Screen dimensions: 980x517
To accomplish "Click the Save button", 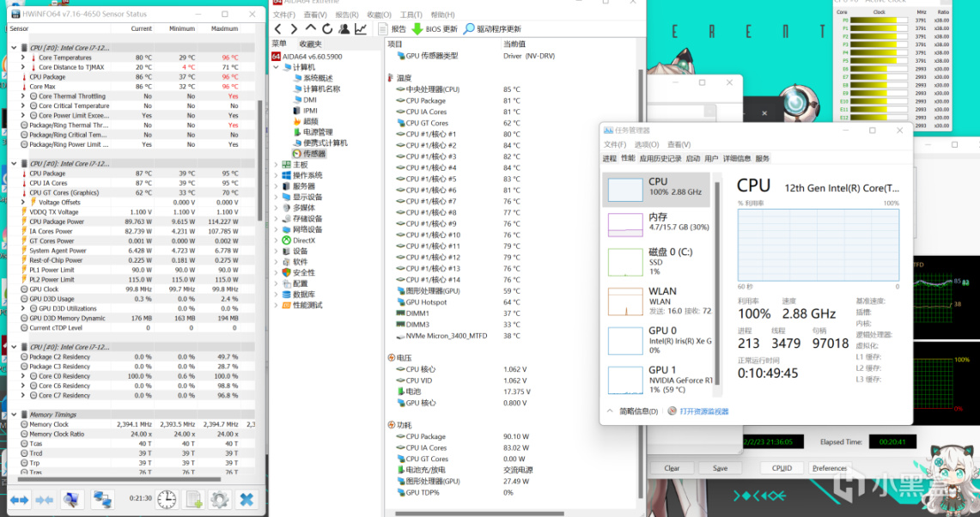I will (x=720, y=467).
